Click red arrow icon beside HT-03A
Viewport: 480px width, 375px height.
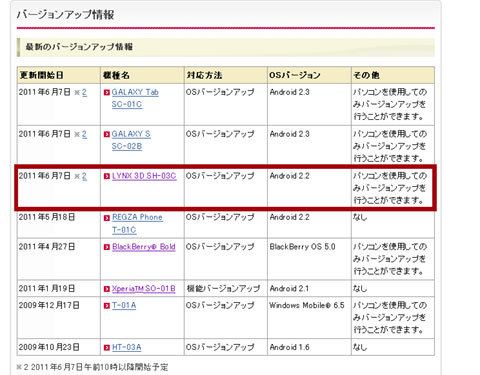click(107, 347)
